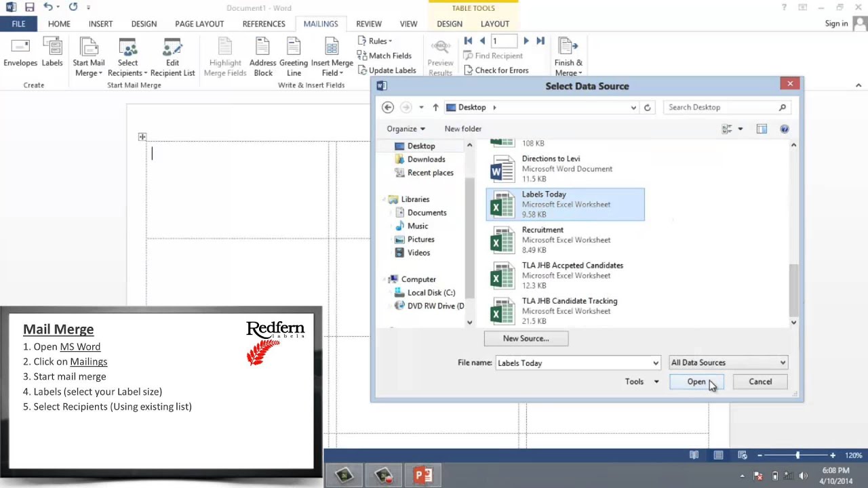This screenshot has width=868, height=488.
Task: Click PowerPoint icon in the taskbar
Action: 423,475
